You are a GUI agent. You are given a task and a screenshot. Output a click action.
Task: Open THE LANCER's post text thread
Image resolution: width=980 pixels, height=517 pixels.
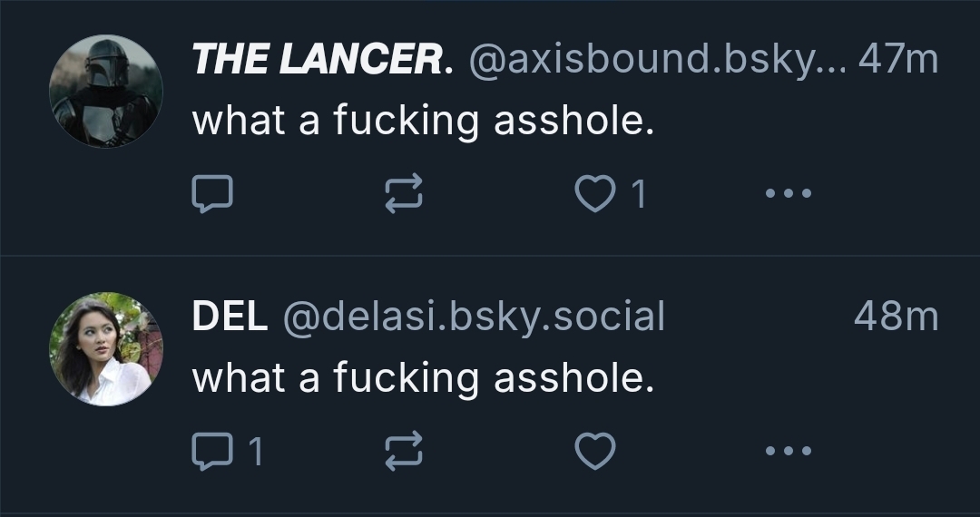click(x=423, y=121)
